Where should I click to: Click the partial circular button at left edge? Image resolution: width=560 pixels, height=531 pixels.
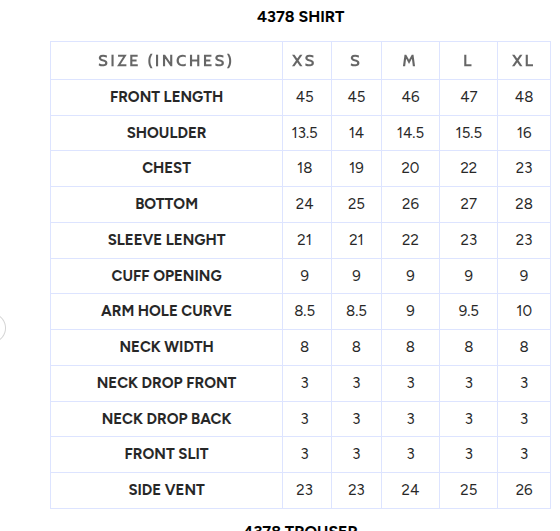point(2,327)
